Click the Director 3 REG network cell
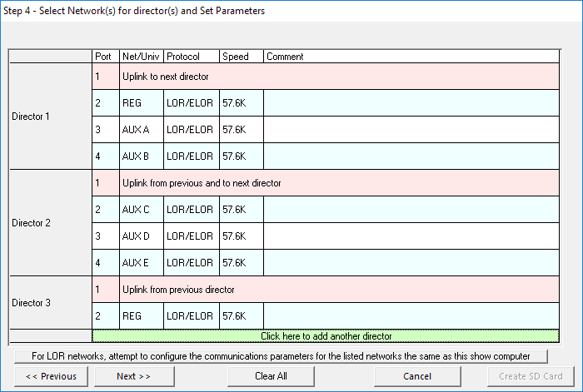Screen dimensions: 583x392 pos(142,316)
